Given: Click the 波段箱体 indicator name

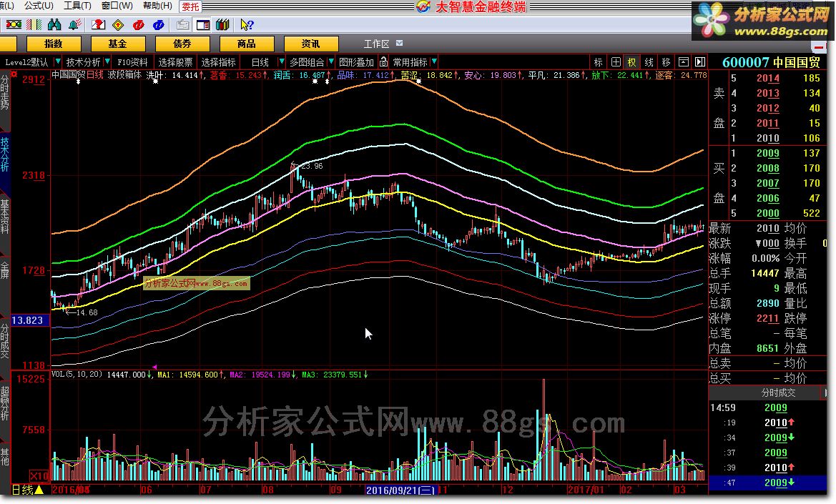Looking at the screenshot, I should (124, 74).
